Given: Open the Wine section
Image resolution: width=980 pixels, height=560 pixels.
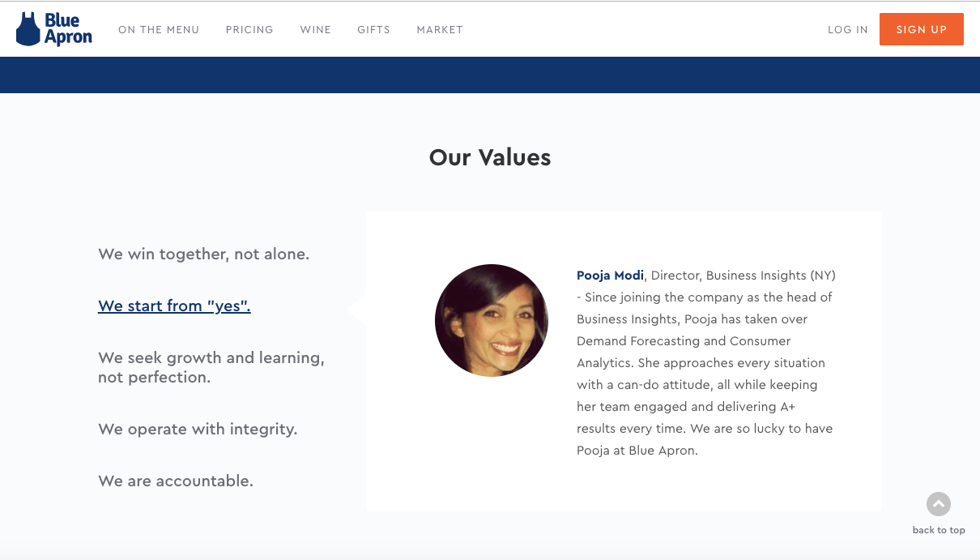Looking at the screenshot, I should tap(316, 30).
